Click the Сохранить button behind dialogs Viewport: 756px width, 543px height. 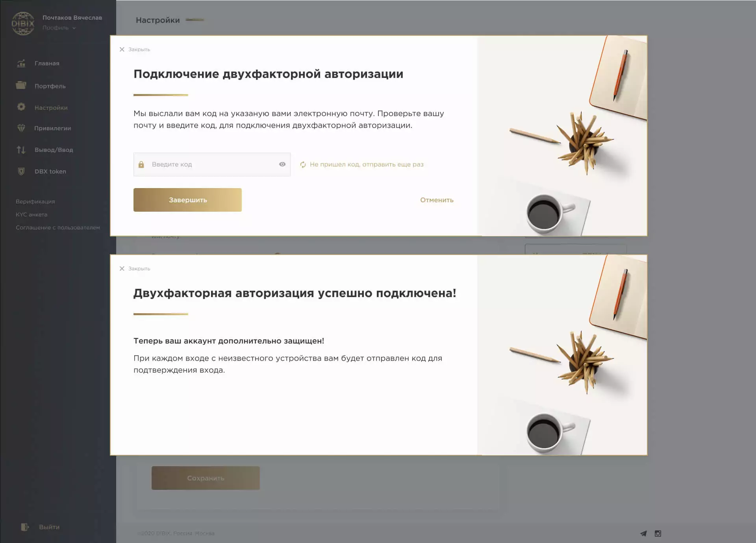[x=206, y=478]
